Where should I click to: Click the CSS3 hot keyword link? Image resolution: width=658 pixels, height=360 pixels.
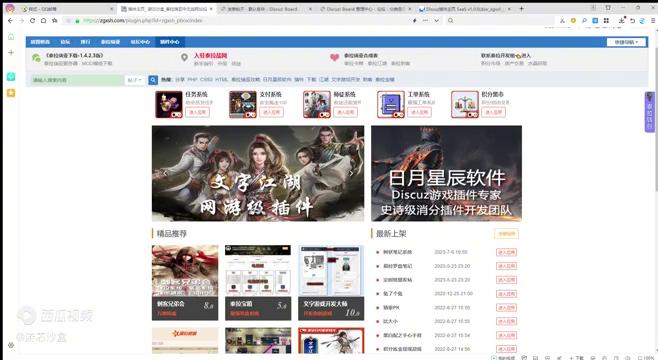point(206,79)
